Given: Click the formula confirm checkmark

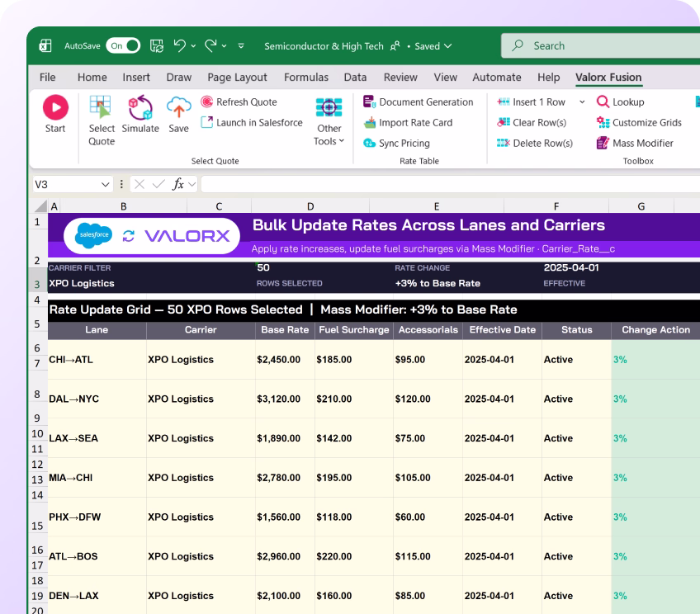Looking at the screenshot, I should tap(158, 184).
